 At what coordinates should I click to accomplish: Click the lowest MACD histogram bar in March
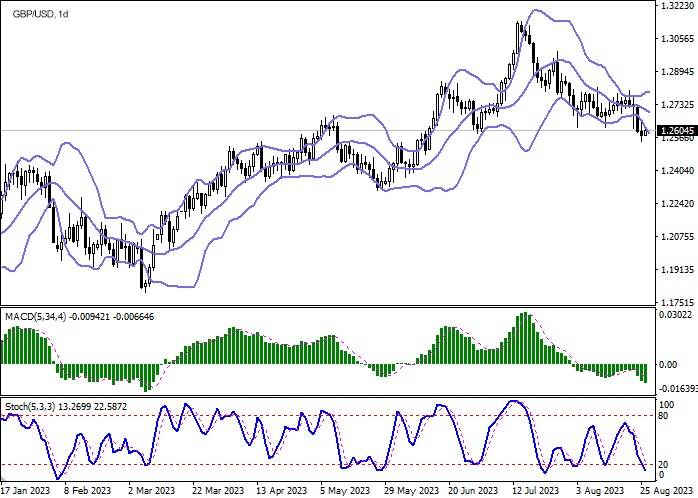145,378
